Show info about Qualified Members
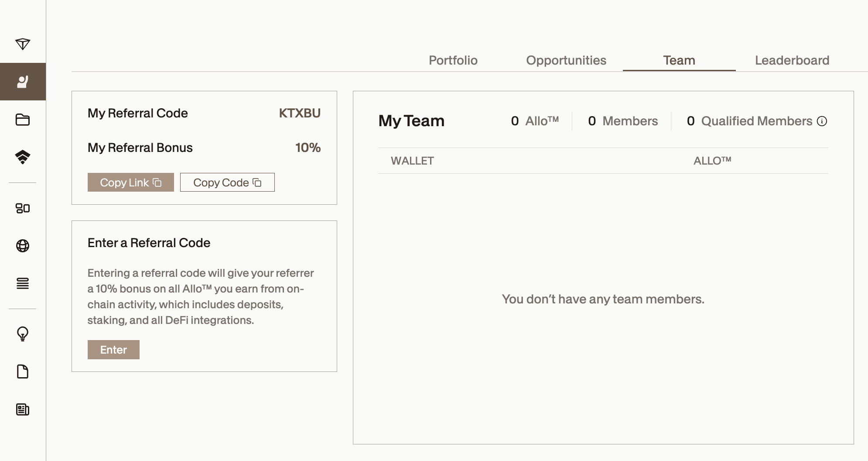 coord(822,121)
